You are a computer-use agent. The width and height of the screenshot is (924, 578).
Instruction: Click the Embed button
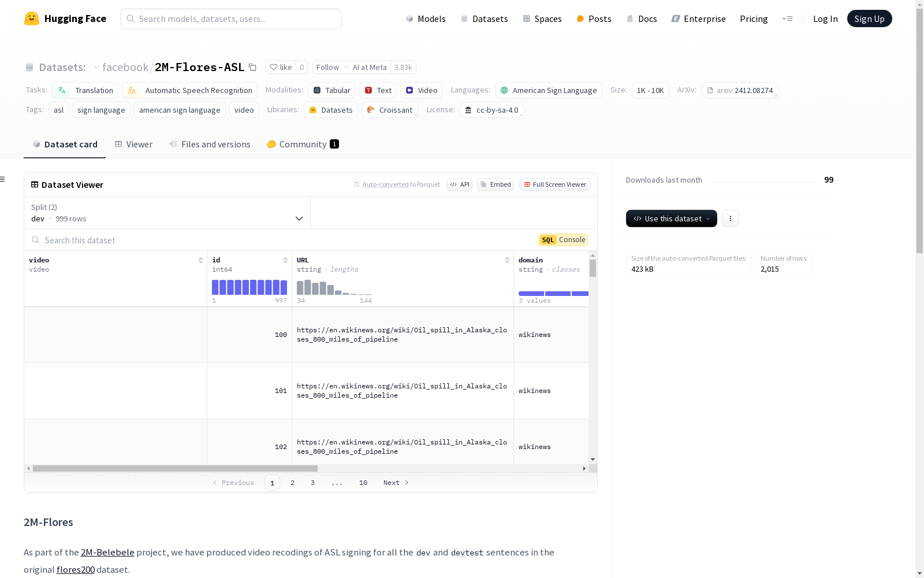pyautogui.click(x=495, y=184)
